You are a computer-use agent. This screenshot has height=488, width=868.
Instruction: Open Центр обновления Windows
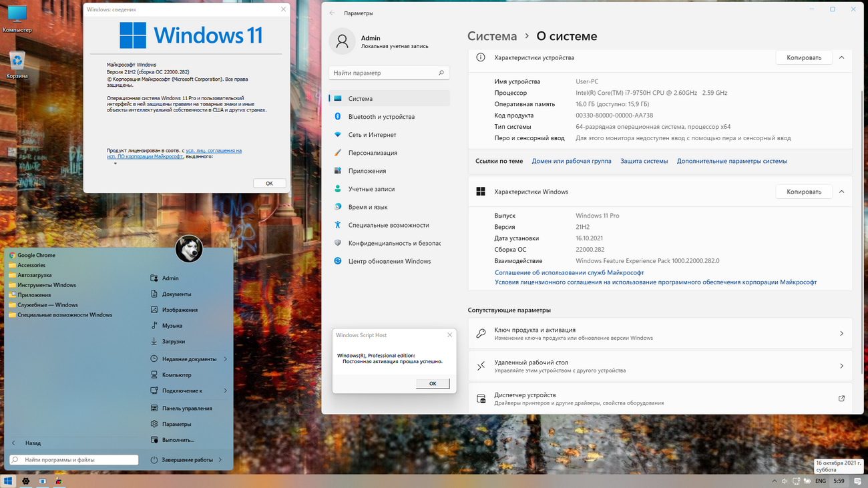[389, 261]
